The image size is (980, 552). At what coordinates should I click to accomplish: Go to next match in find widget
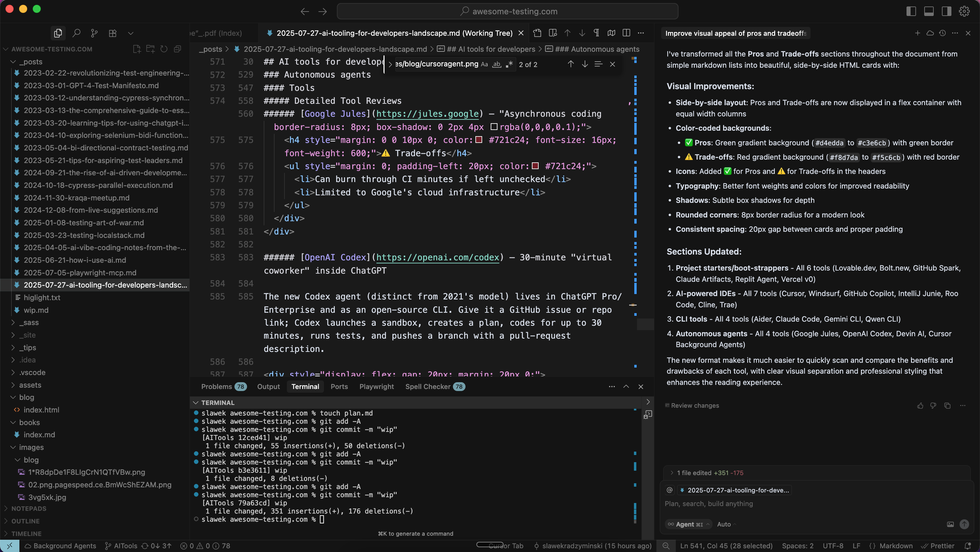click(585, 64)
